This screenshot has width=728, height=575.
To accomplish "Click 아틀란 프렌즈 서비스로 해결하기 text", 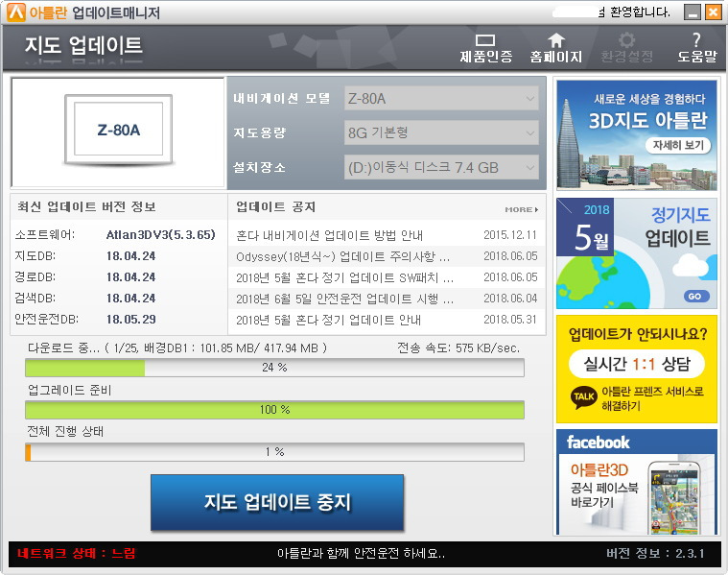I will tap(652, 398).
